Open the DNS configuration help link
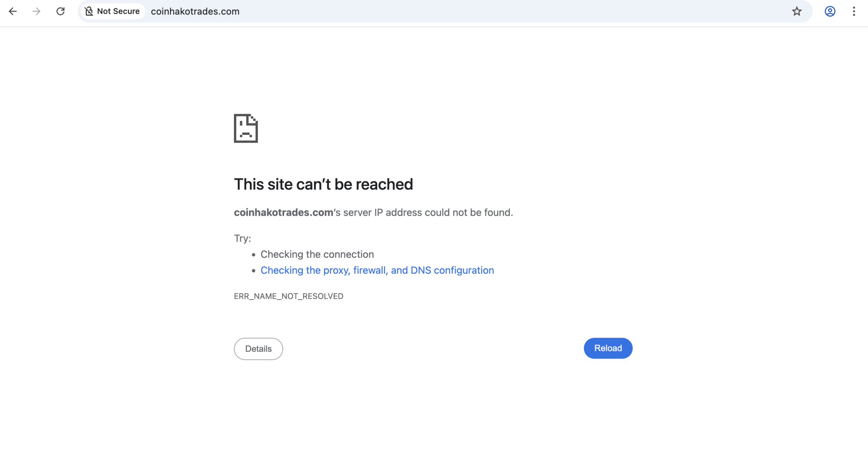Image resolution: width=868 pixels, height=475 pixels. (377, 270)
